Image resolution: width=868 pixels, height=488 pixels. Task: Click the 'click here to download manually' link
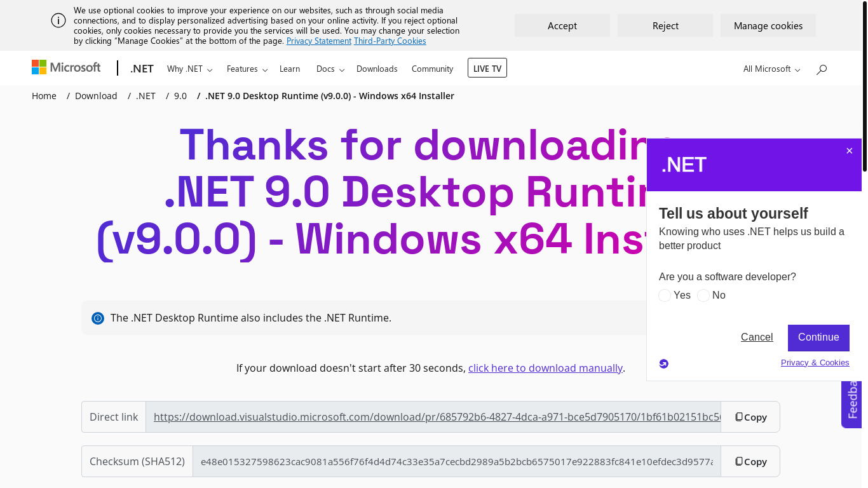(545, 368)
